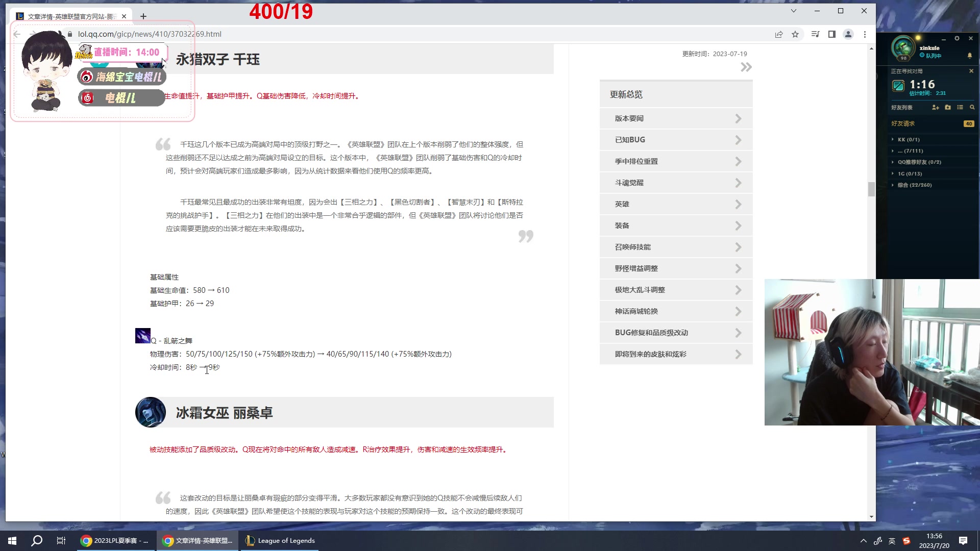Open League client settings gear
The image size is (980, 551).
coord(957,38)
